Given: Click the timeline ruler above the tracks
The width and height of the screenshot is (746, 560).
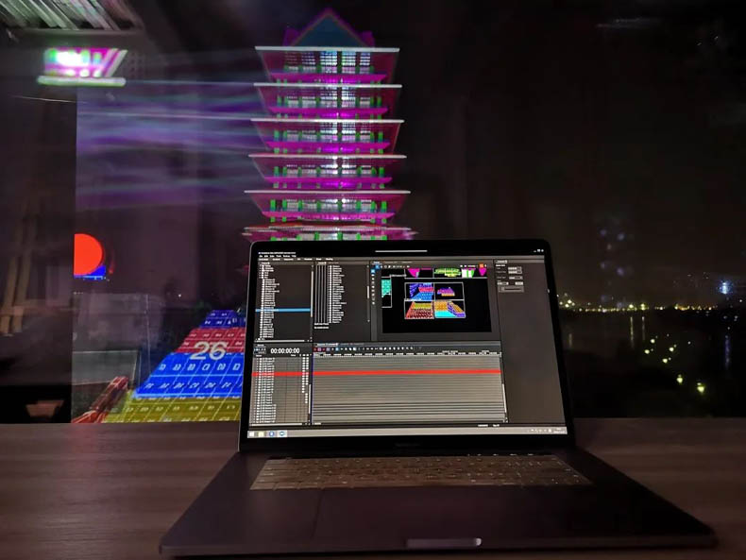Looking at the screenshot, I should point(407,354).
